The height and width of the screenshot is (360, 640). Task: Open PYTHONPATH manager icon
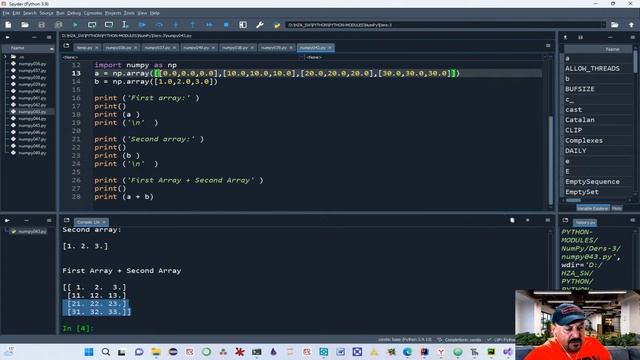point(277,25)
